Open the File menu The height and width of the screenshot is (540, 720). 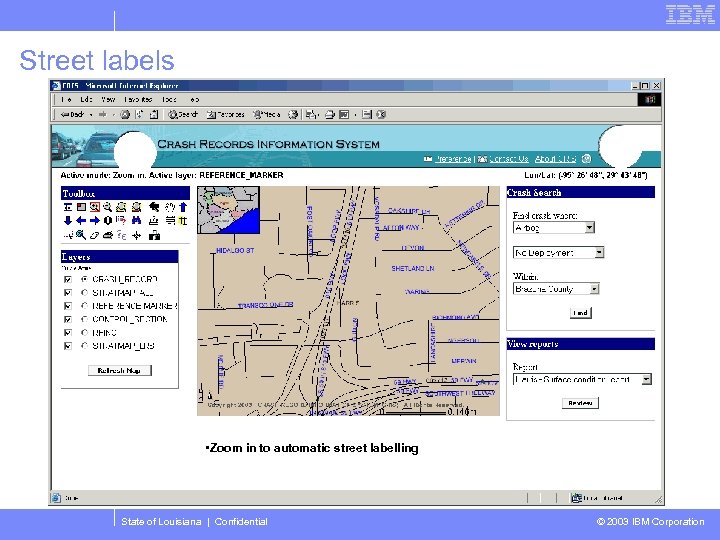[x=66, y=99]
